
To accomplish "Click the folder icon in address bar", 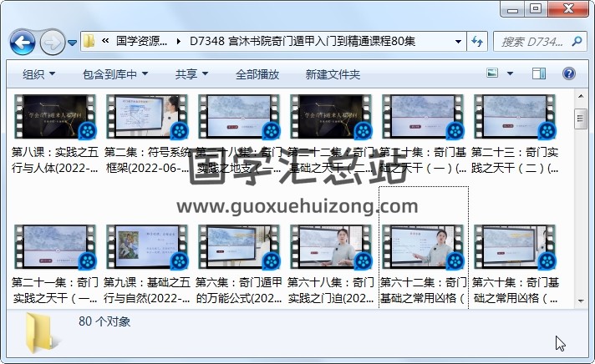I will click(x=89, y=42).
